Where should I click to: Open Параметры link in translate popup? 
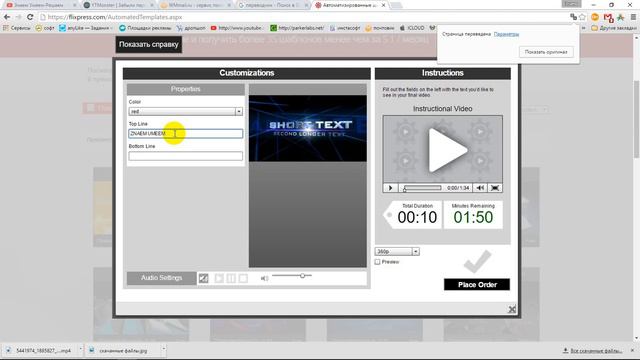(x=506, y=34)
